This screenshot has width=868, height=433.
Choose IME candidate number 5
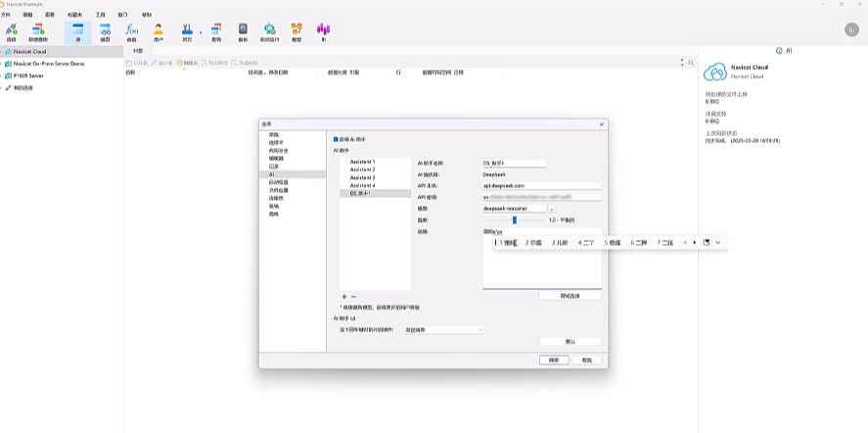pyautogui.click(x=613, y=242)
